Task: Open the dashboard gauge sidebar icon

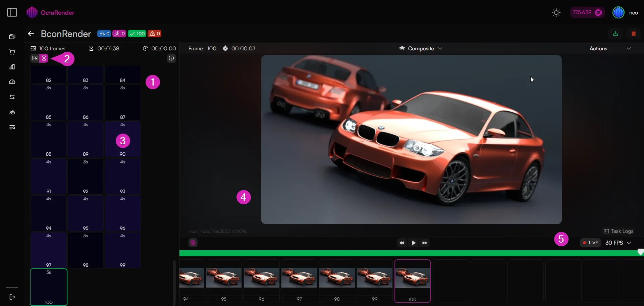Action: click(12, 82)
